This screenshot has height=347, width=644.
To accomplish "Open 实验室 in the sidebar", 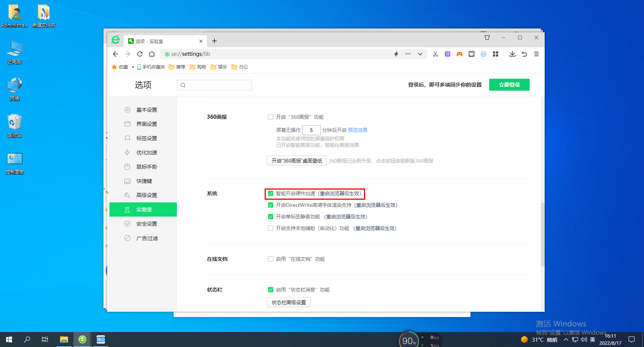I will [x=143, y=209].
